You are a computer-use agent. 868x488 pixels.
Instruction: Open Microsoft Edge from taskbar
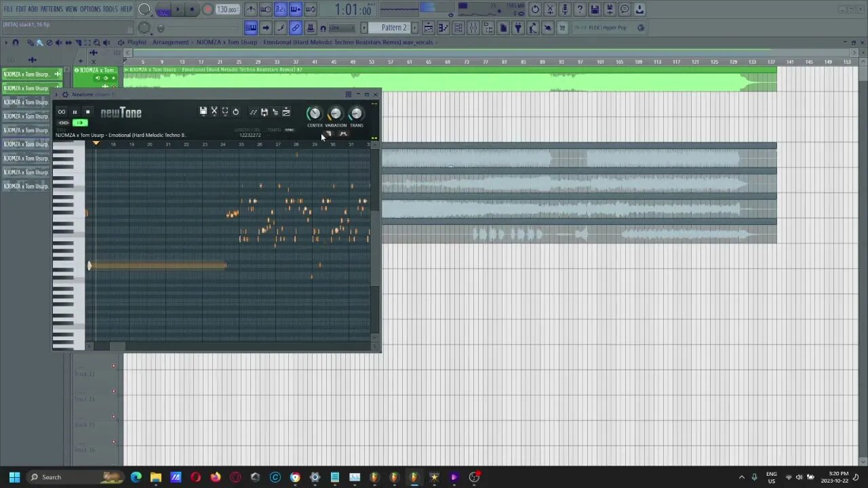136,477
